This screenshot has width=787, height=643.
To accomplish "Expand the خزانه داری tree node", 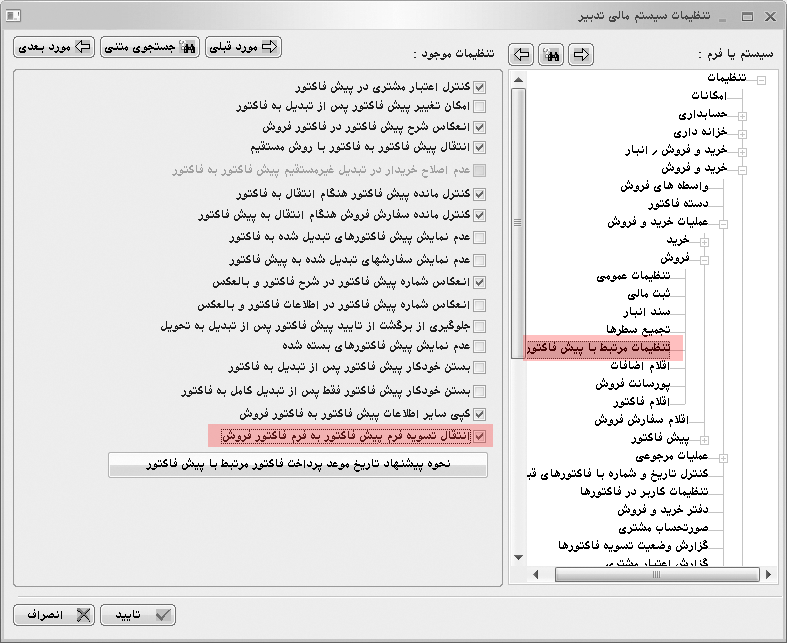I will coord(742,135).
